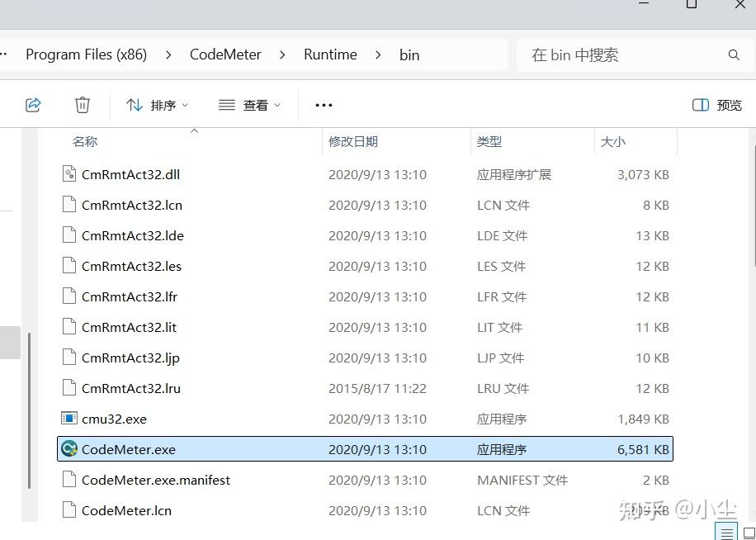The width and height of the screenshot is (756, 540).
Task: Click the CodeMeter.exe application icon
Action: click(x=69, y=449)
